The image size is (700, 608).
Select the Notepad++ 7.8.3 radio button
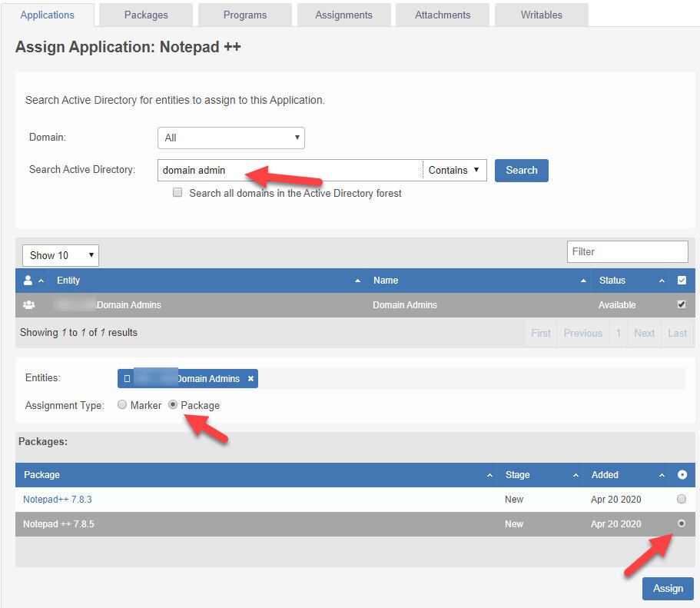[682, 499]
